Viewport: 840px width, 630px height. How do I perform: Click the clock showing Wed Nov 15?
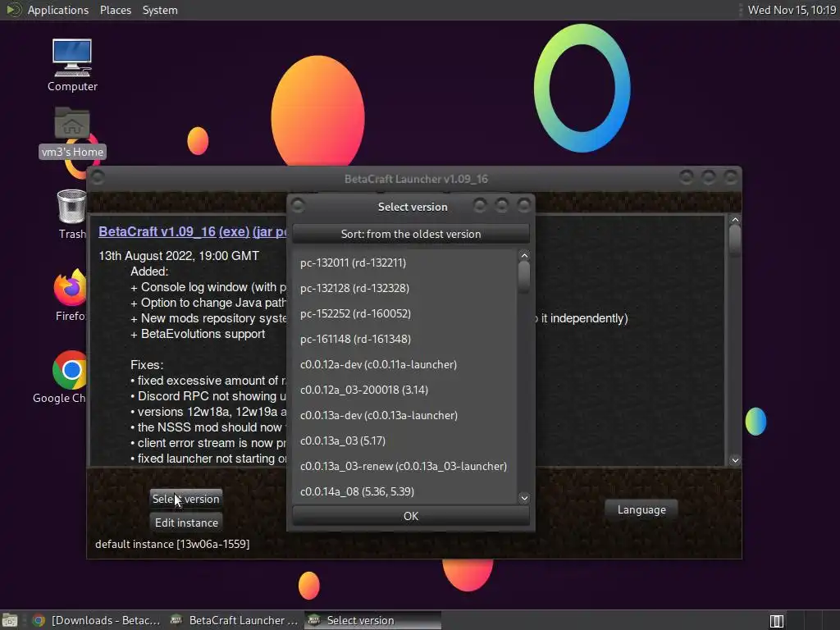(x=792, y=10)
